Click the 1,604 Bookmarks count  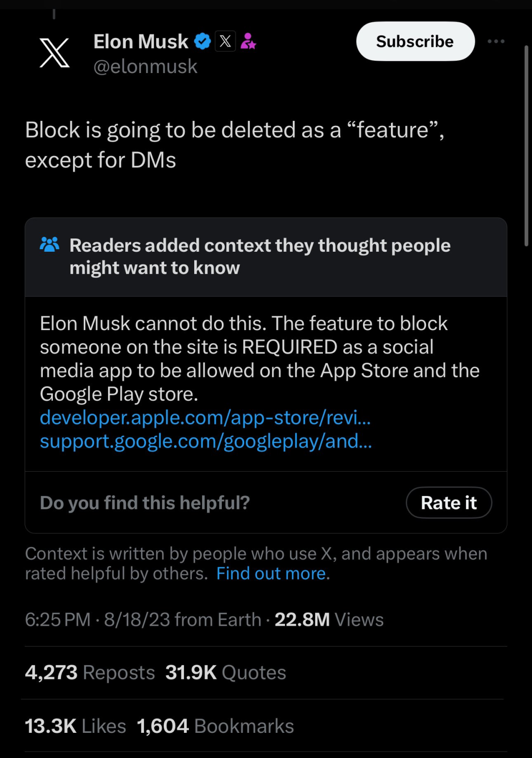click(x=215, y=726)
